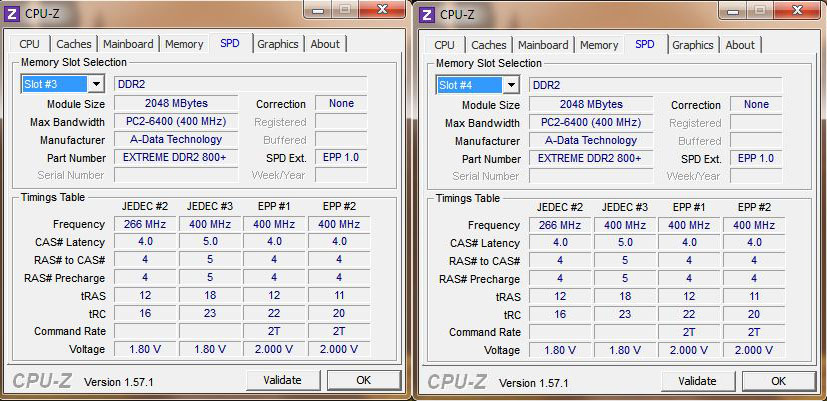Click PC2-6400 (400 MHz) bandwidth in right window
This screenshot has width=827, height=401.
591,122
